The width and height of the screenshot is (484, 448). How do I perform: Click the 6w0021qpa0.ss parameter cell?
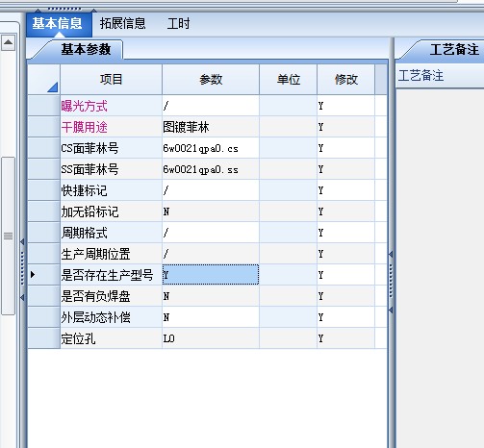[211, 169]
